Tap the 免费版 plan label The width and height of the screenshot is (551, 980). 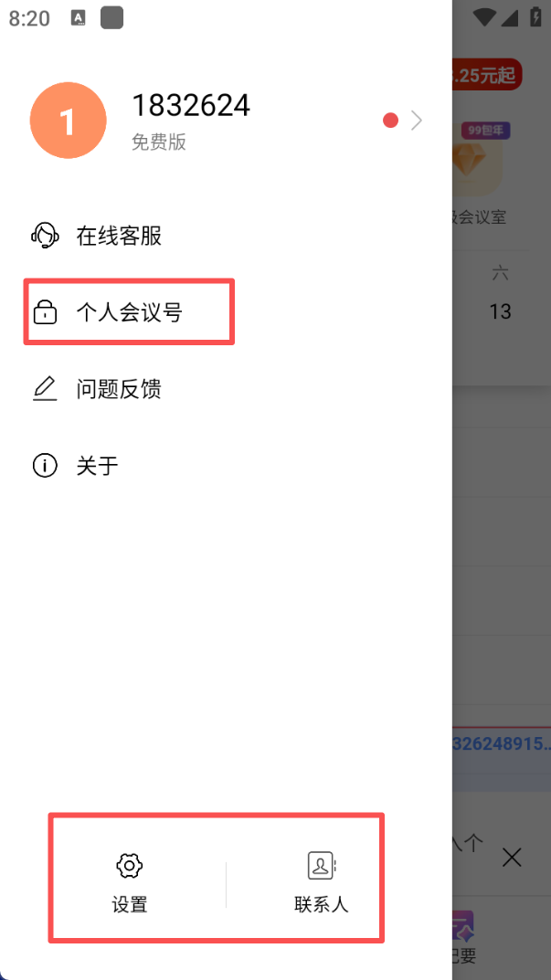159,142
